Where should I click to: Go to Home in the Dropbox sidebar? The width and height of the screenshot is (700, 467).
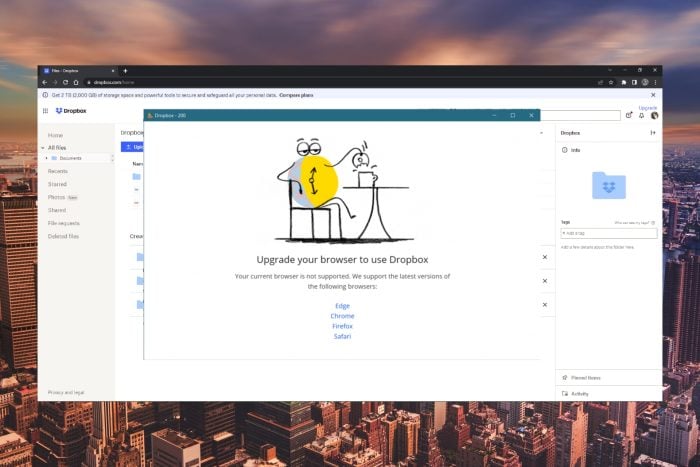[x=55, y=135]
